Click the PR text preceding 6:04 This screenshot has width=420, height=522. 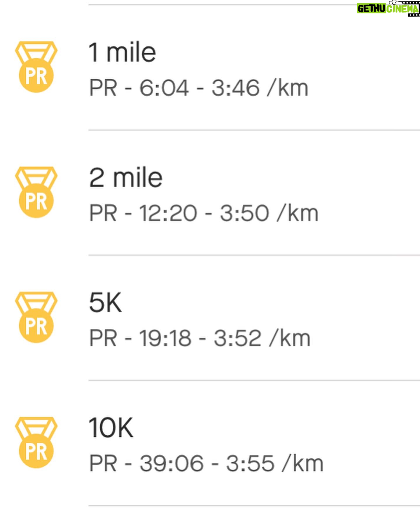coord(103,88)
